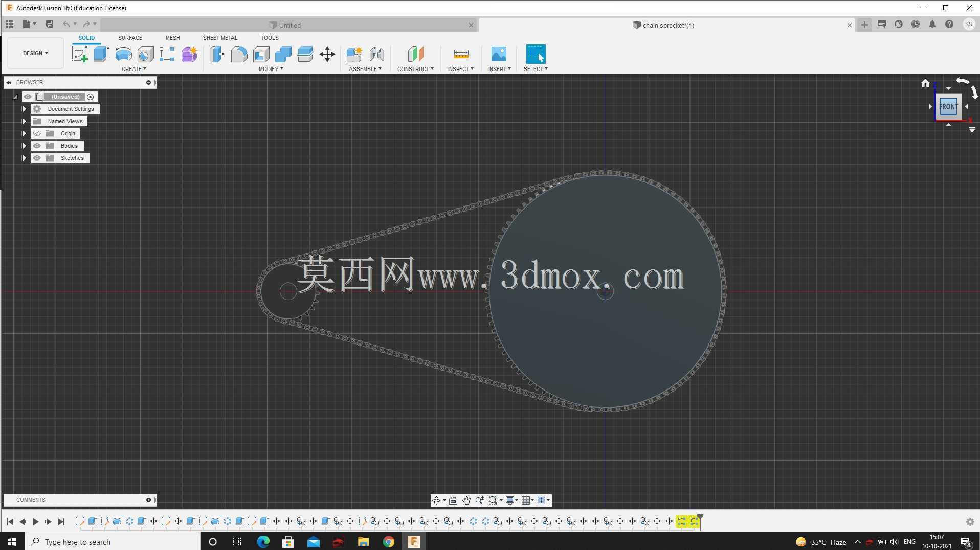Viewport: 980px width, 550px height.
Task: Open the DESIGN workspace dropdown
Action: point(35,53)
